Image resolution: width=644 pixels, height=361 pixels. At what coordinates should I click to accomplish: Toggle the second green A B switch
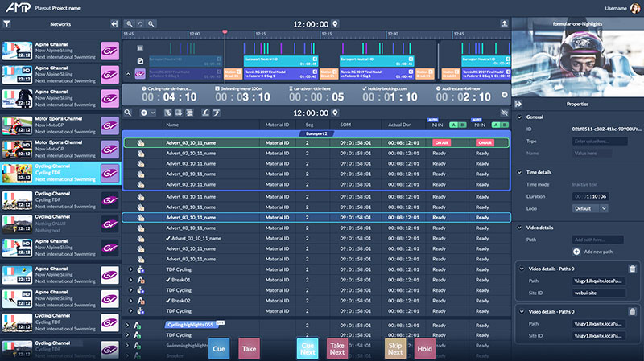(499, 125)
